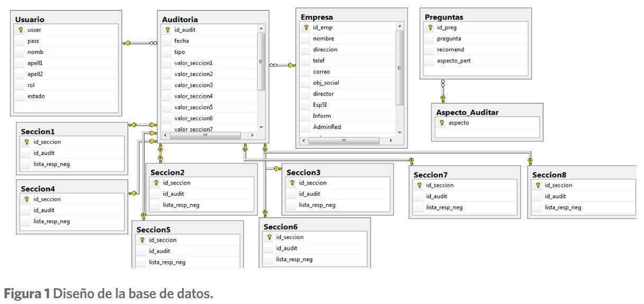Image resolution: width=644 pixels, height=304 pixels.
Task: Click the Seccion5 table header
Action: coord(154,230)
